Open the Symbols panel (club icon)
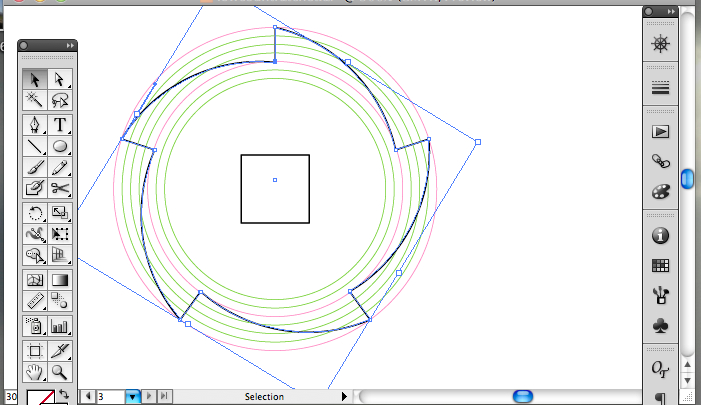This screenshot has width=701, height=405. 660,325
